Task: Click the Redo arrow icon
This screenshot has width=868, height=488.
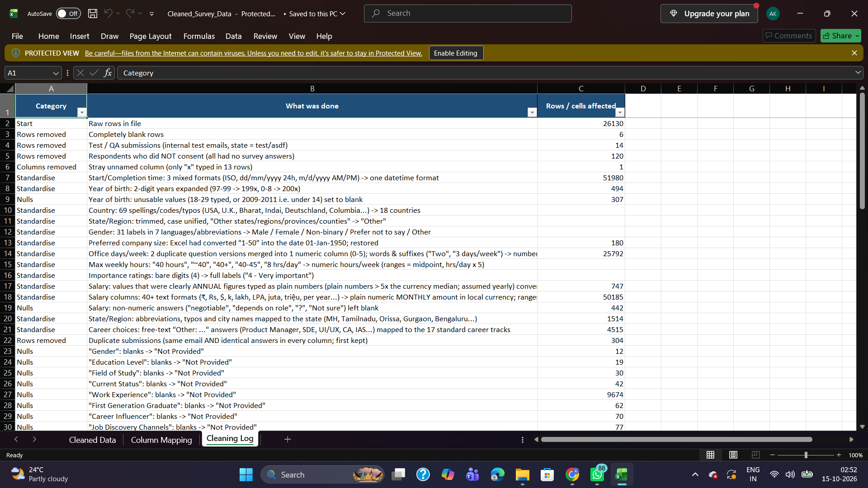Action: (x=130, y=14)
